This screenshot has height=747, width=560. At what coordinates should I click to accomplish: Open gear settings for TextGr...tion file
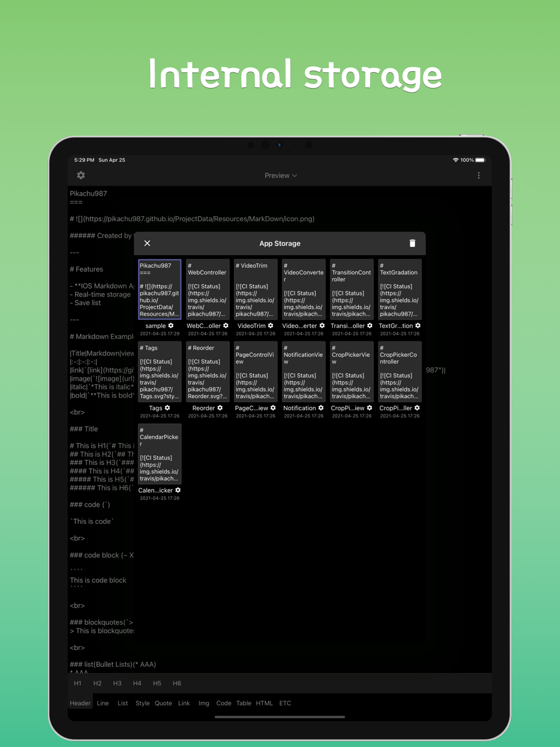click(418, 325)
